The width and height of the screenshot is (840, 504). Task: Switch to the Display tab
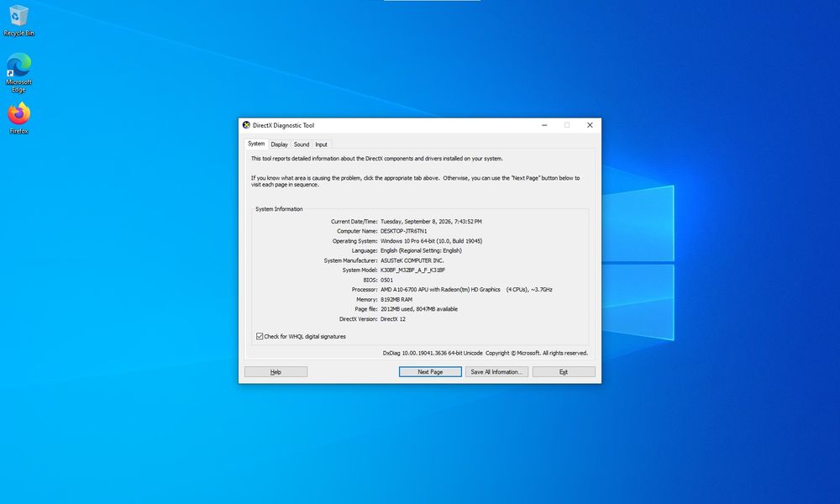pos(279,144)
